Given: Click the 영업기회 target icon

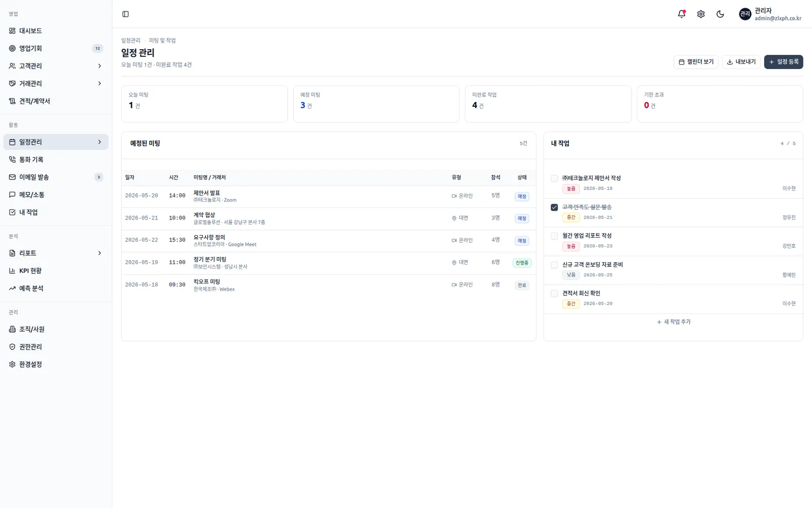Looking at the screenshot, I should pos(12,48).
